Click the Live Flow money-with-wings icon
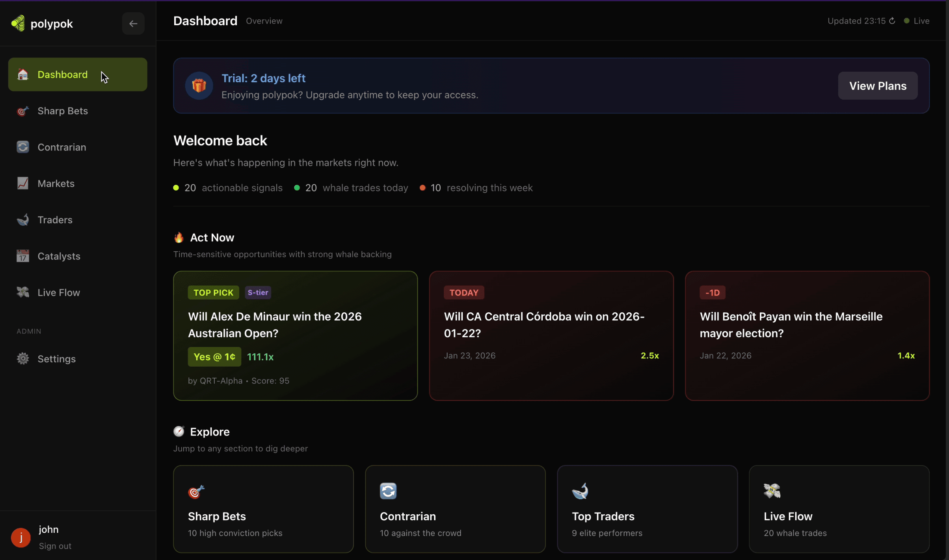The height and width of the screenshot is (560, 949). pos(22,292)
